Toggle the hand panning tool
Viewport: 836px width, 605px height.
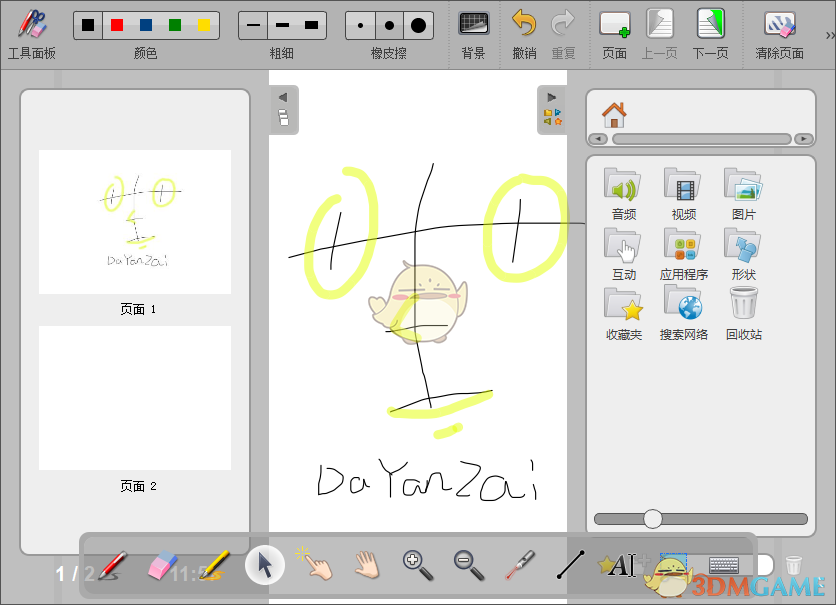tap(368, 565)
